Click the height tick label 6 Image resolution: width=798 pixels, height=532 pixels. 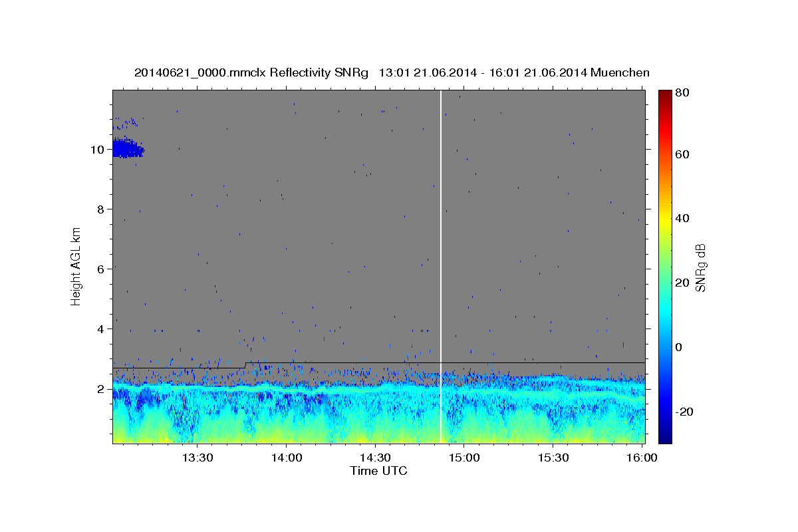[x=102, y=269]
